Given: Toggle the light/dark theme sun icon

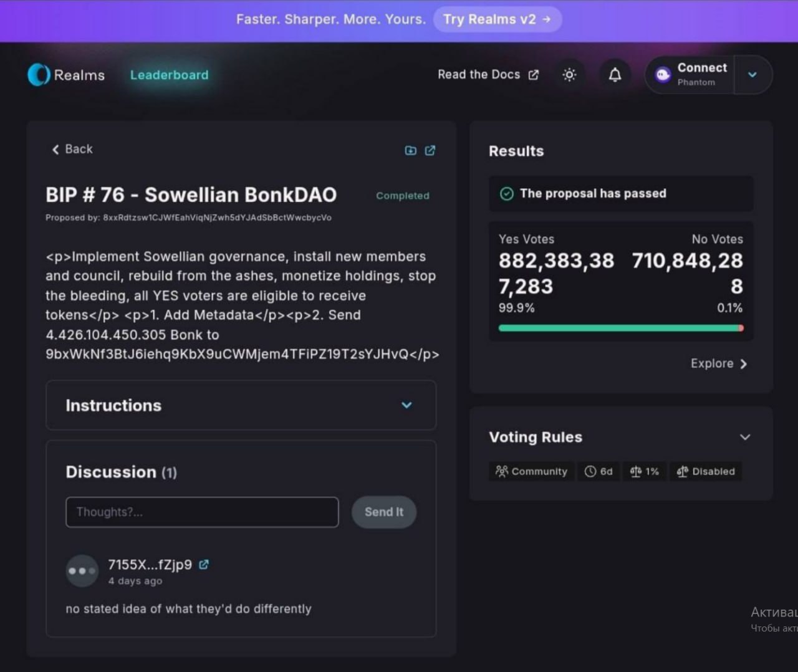Looking at the screenshot, I should 569,75.
